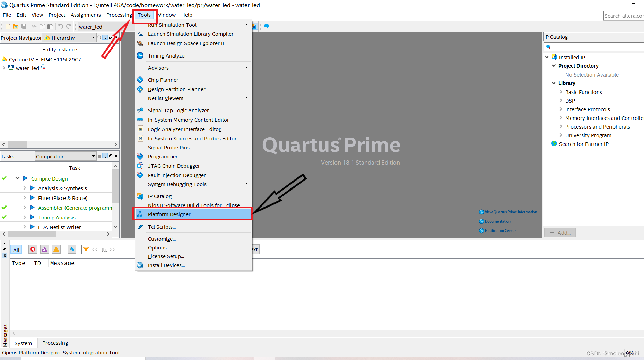This screenshot has width=644, height=360.
Task: Click Project Navigator horizontal scrollbar thumb
Action: tap(17, 144)
